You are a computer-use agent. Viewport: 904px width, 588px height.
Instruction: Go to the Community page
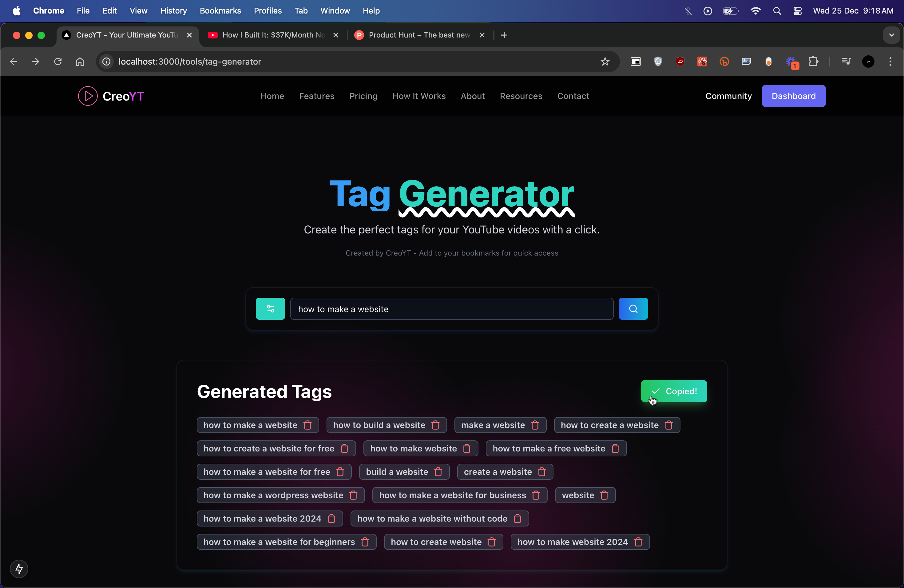point(728,96)
